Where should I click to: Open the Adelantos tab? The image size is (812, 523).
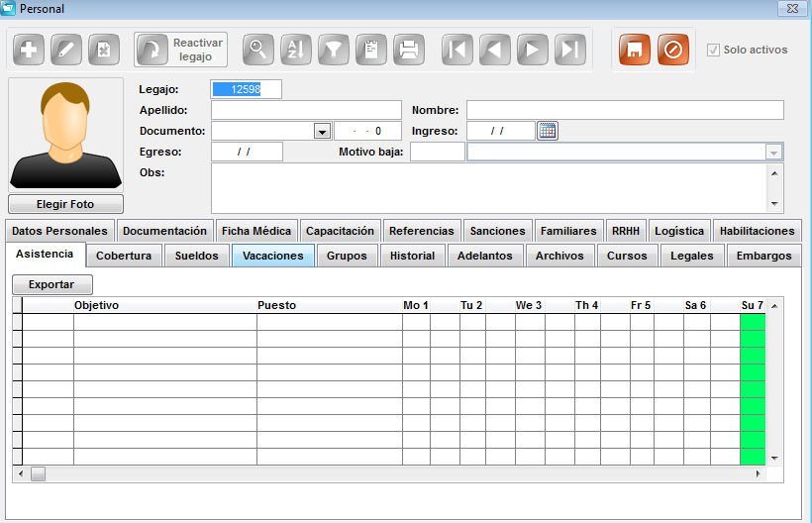tap(484, 256)
